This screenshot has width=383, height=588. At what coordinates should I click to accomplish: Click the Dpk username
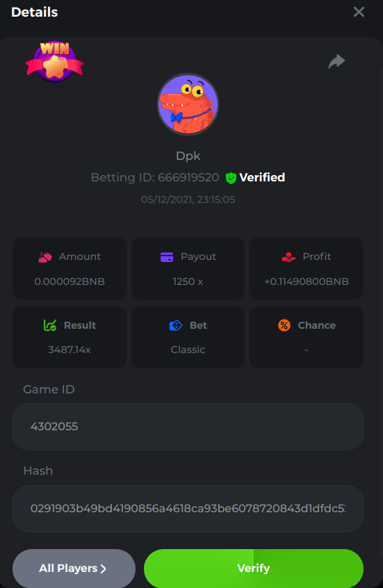(188, 156)
